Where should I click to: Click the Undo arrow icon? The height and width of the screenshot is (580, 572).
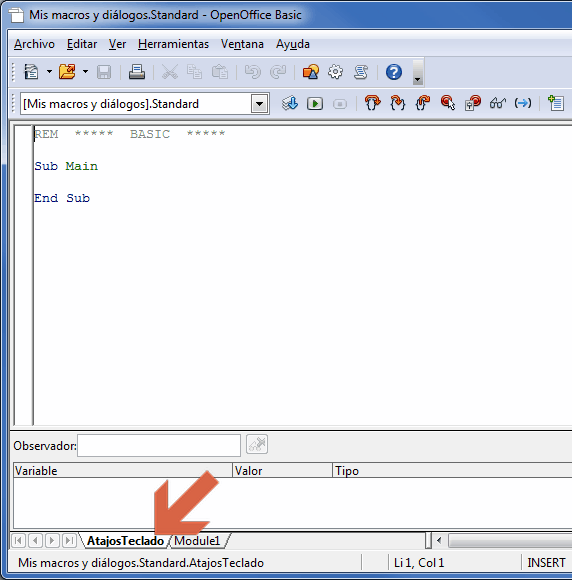(x=253, y=72)
